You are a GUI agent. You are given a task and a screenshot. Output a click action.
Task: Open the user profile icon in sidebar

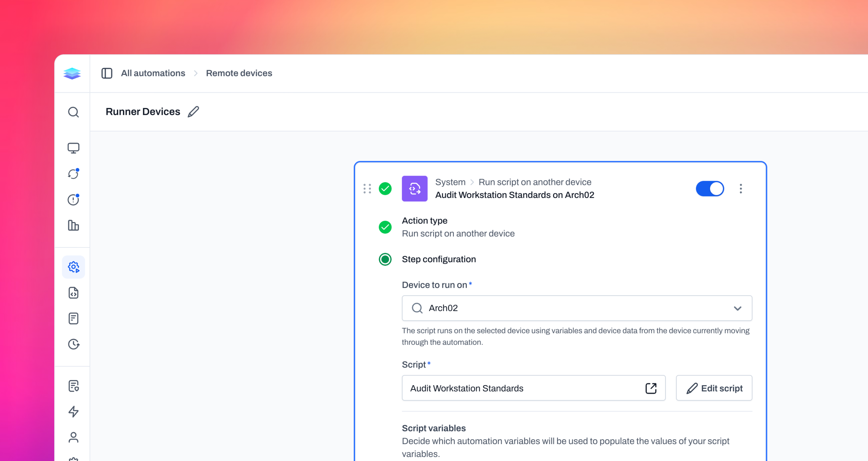point(74,437)
